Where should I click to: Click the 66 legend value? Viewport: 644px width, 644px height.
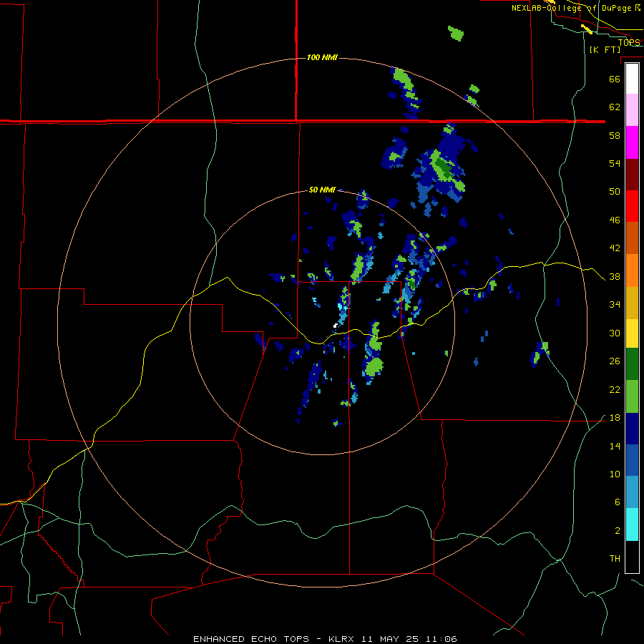(x=615, y=79)
